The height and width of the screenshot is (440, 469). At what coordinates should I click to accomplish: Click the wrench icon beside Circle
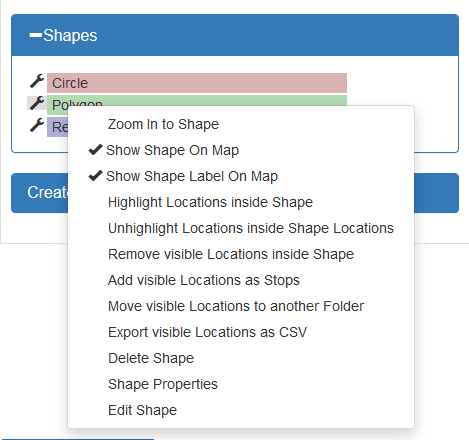pos(37,81)
